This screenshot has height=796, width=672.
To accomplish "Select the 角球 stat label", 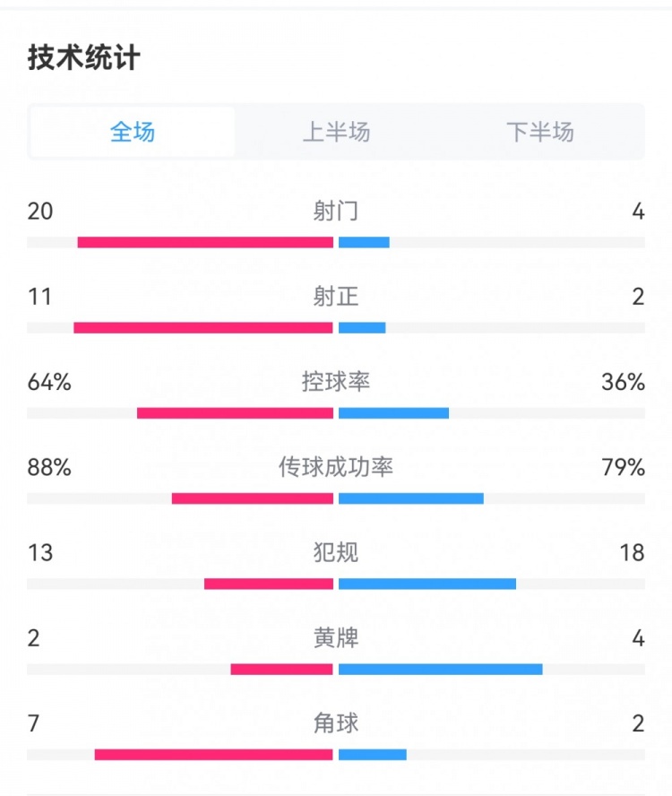I will pyautogui.click(x=336, y=722).
